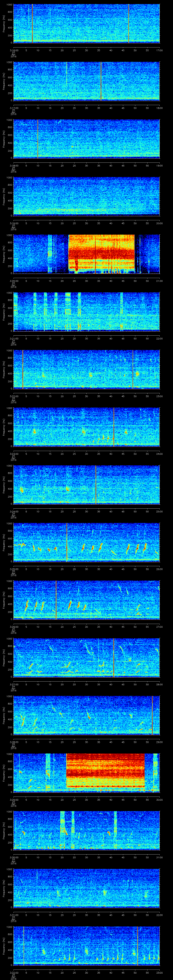The height and width of the screenshot is (980, 173).
Task: Click the '3:28:00' start time label
Action: [x=14, y=742]
